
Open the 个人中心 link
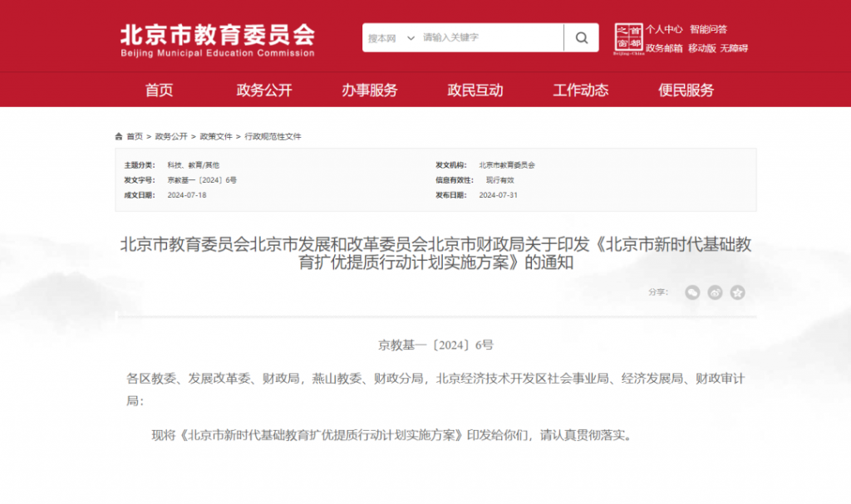(x=665, y=29)
